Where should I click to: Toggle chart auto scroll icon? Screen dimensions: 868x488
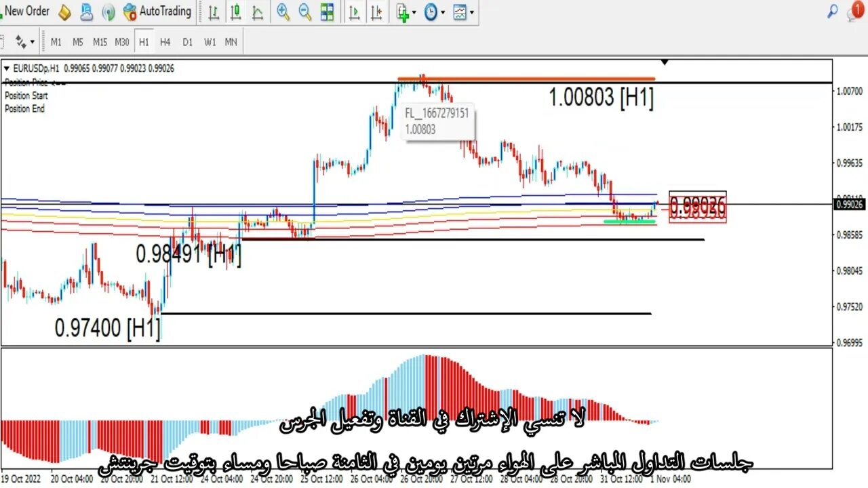click(353, 12)
